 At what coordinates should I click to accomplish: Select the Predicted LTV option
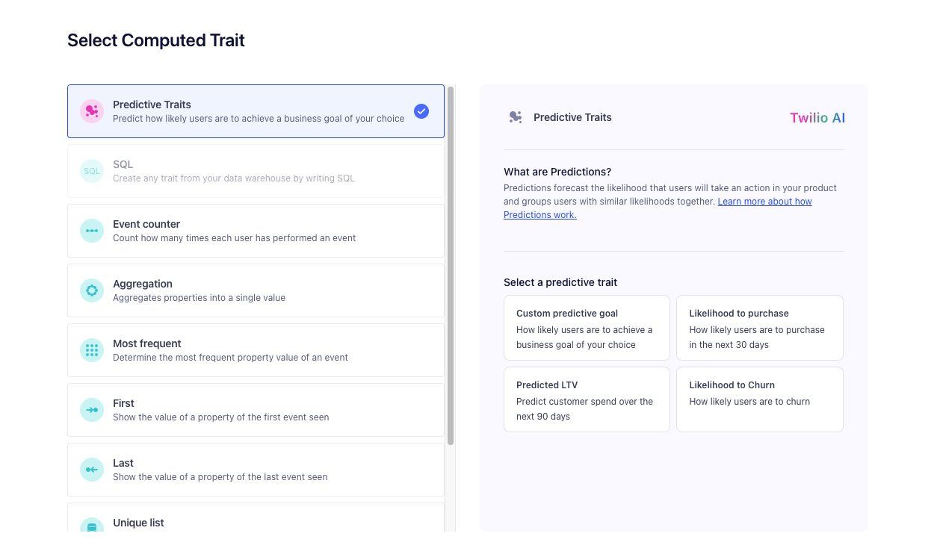[587, 399]
